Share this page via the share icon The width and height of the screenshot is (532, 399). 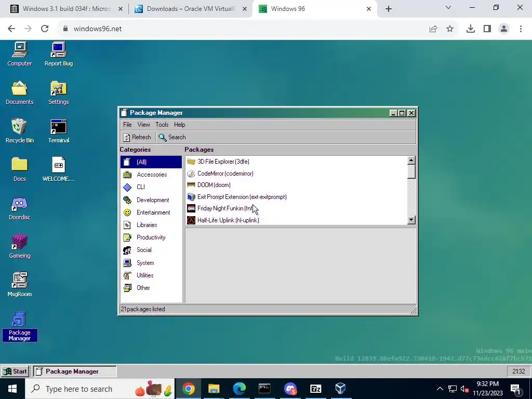pyautogui.click(x=433, y=29)
